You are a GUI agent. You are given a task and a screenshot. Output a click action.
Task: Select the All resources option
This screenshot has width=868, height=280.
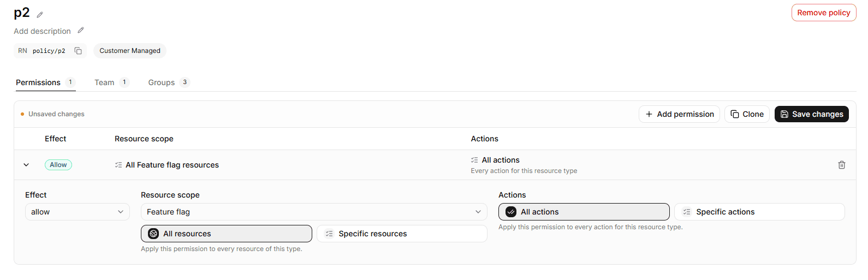pyautogui.click(x=227, y=234)
